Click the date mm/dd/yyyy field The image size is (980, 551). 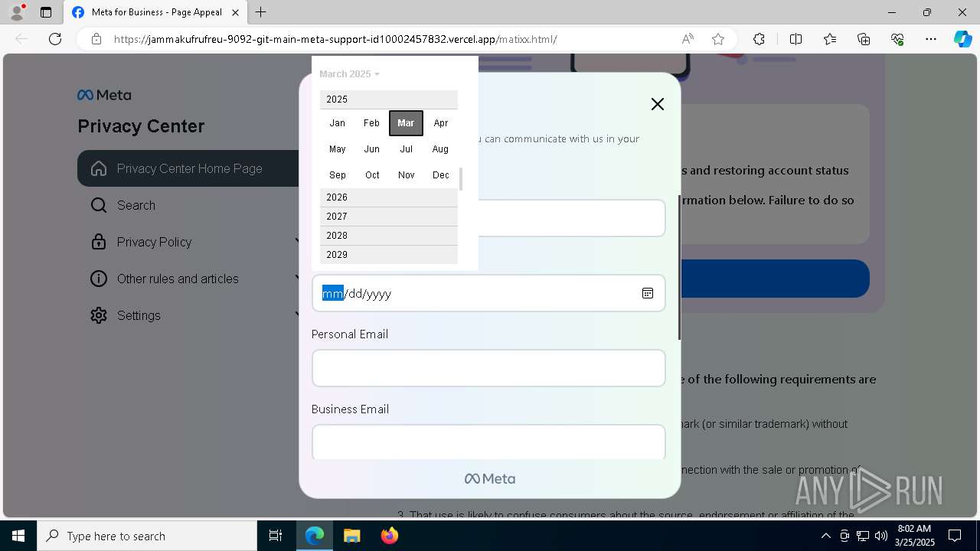488,293
